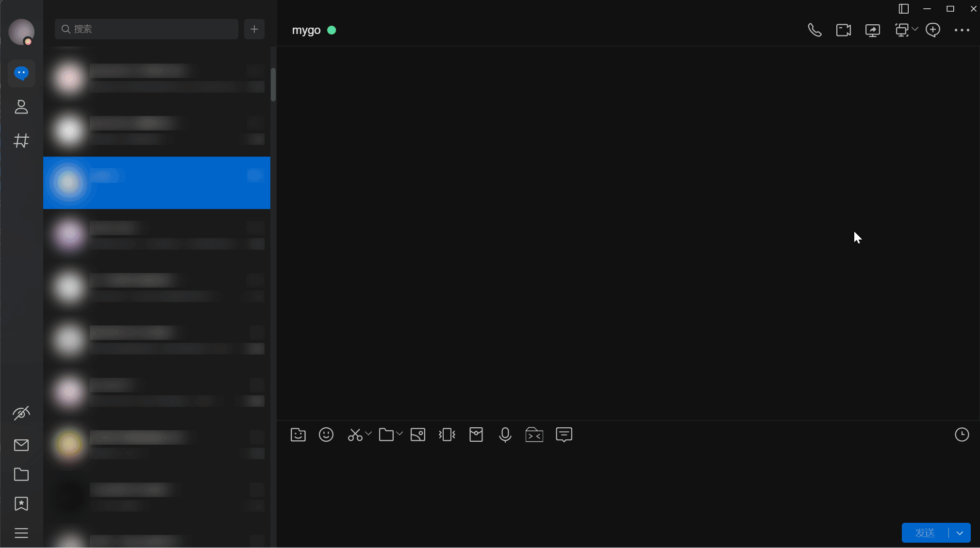Start a voice call with mygo

point(814,30)
